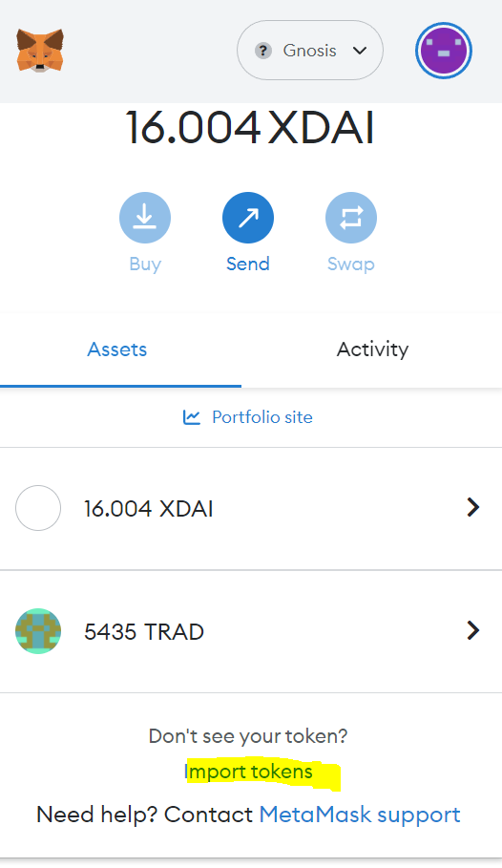Click the Buy download-arrow icon
Viewport: 502px width, 868px height.
click(145, 218)
